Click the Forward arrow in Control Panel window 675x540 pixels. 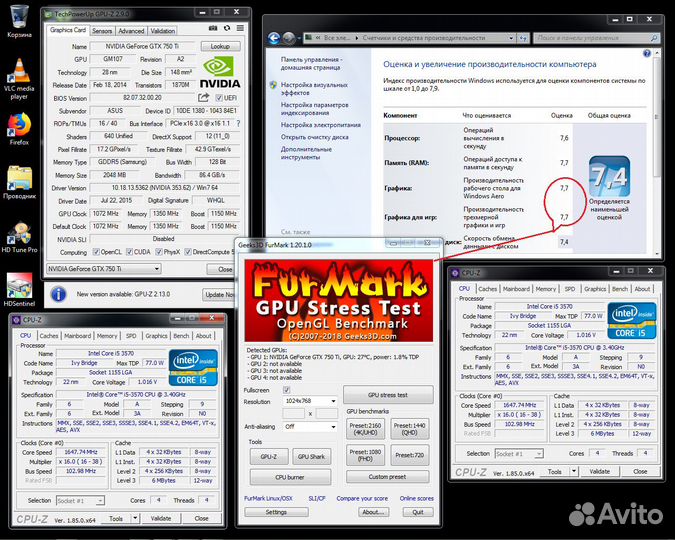tap(289, 38)
